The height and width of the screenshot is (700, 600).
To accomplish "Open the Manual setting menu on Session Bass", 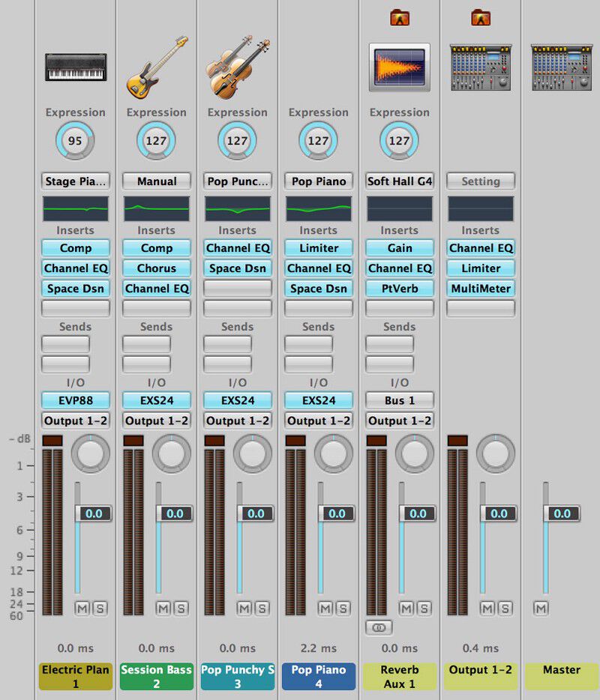I will pos(156,181).
